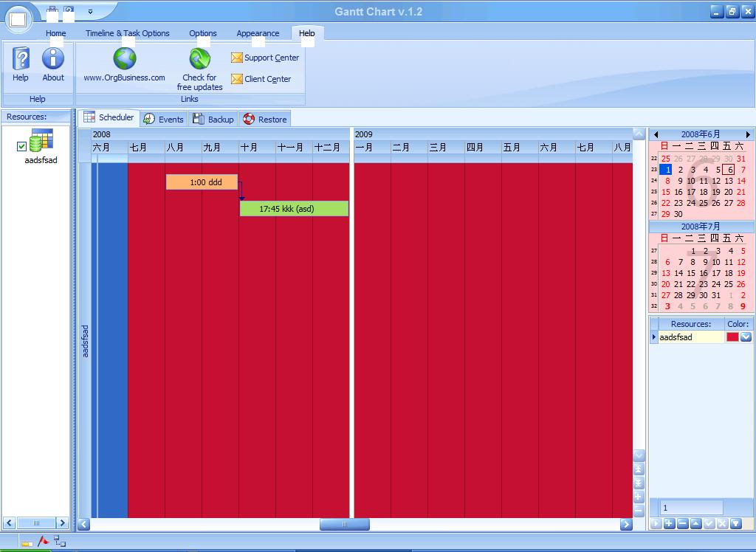
Task: Add a resource with the plus button
Action: click(x=669, y=523)
